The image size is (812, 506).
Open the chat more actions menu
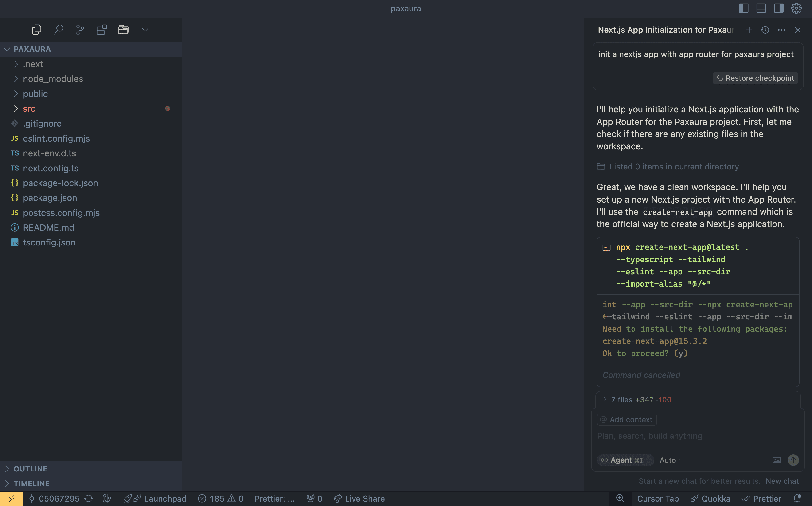(781, 30)
